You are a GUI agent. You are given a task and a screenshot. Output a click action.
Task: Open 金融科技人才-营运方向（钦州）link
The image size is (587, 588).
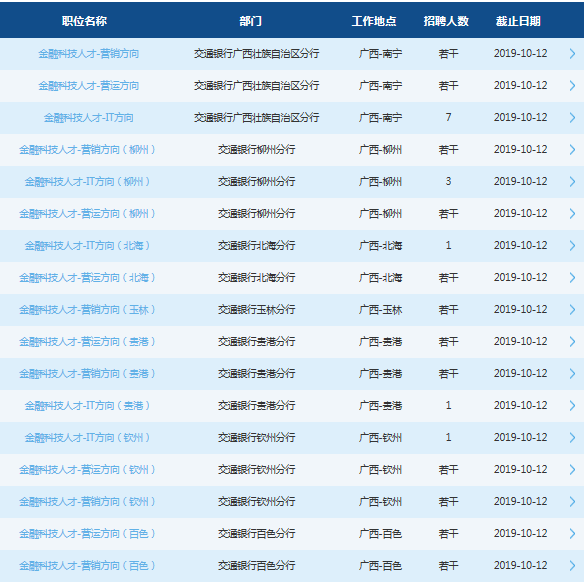click(x=87, y=470)
